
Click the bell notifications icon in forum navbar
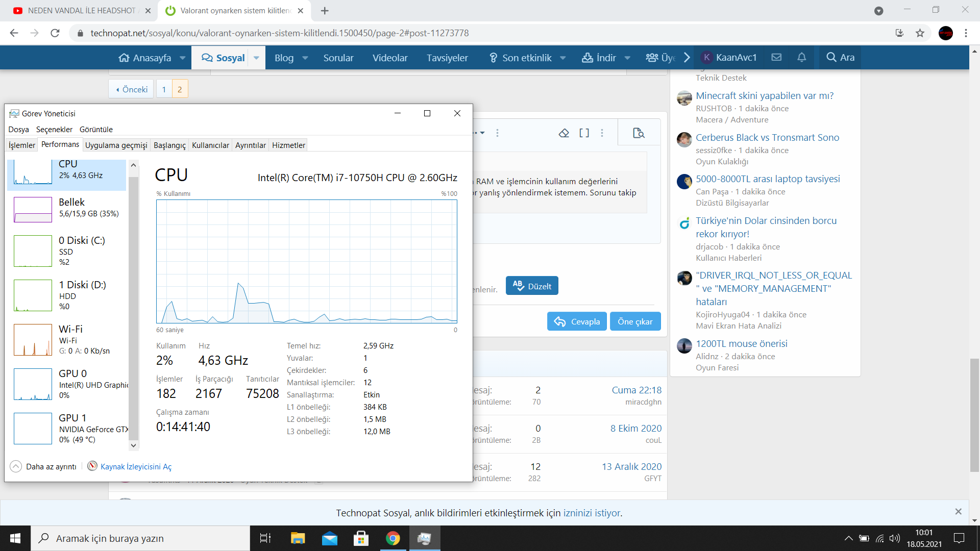pyautogui.click(x=801, y=58)
